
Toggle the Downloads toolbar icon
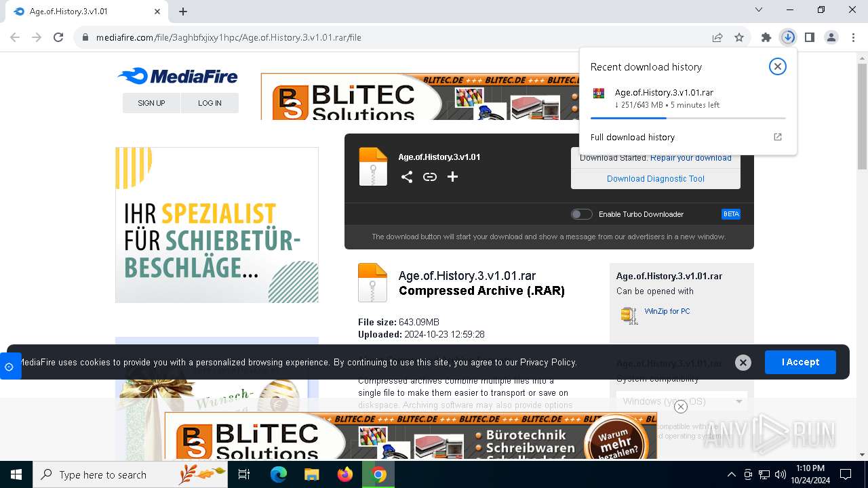(788, 37)
